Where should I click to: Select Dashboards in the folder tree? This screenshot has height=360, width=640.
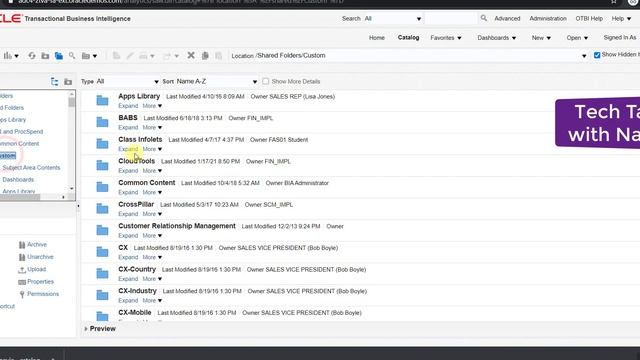click(x=18, y=180)
